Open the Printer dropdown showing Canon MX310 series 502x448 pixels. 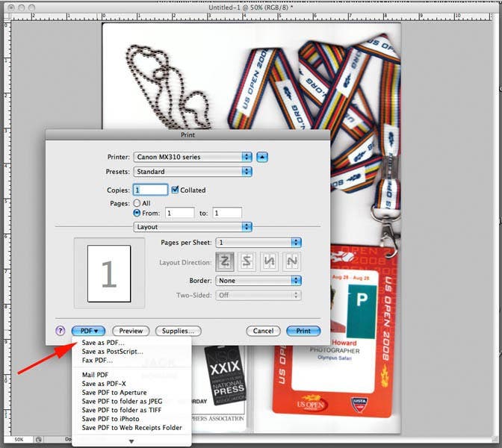coord(193,157)
